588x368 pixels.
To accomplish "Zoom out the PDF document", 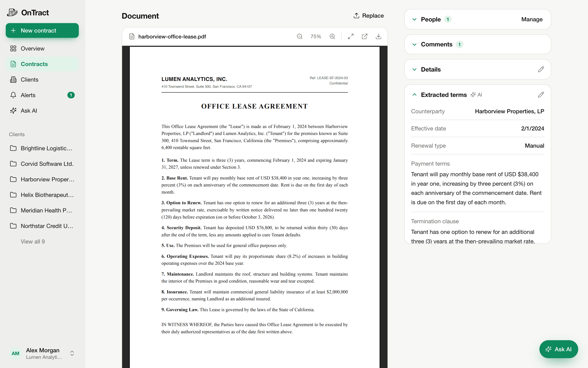I will (x=300, y=37).
